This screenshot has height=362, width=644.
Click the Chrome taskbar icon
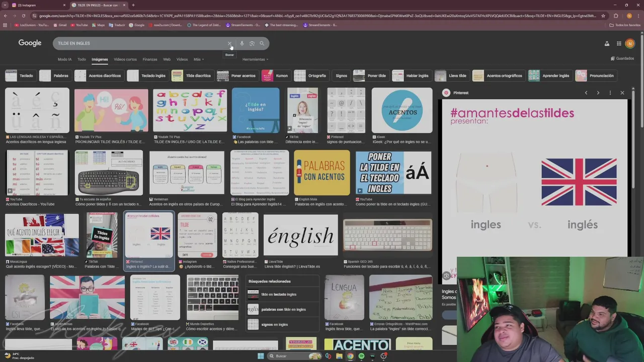tap(350, 356)
